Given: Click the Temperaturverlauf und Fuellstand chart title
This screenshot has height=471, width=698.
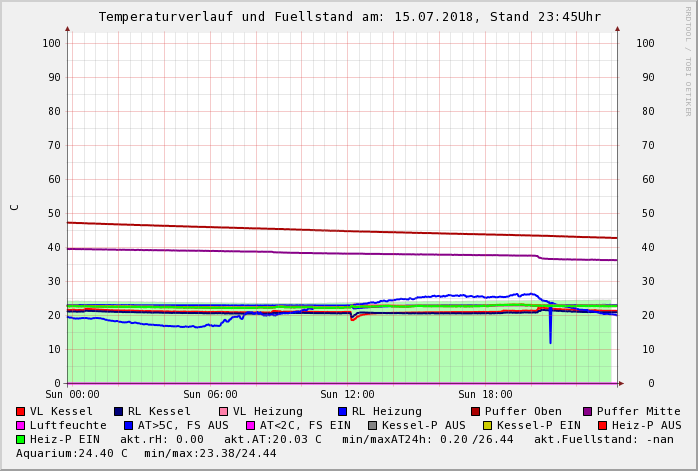Looking at the screenshot, I should (x=349, y=17).
